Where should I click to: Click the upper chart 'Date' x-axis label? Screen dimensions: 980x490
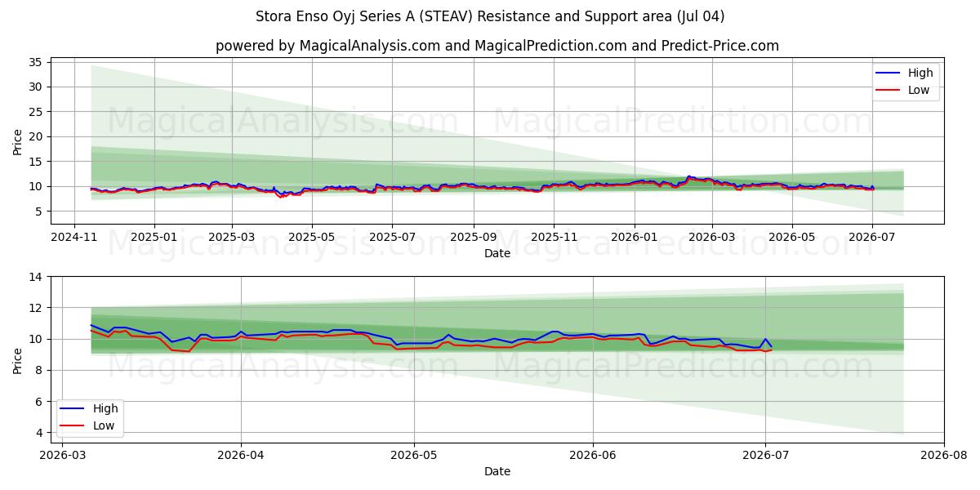(497, 253)
